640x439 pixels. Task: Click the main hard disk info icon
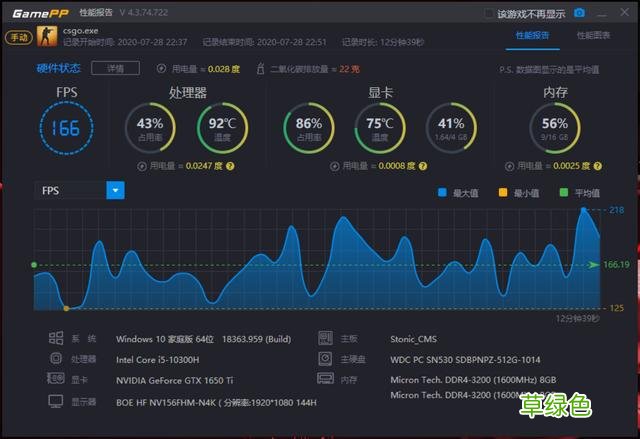pos(325,359)
